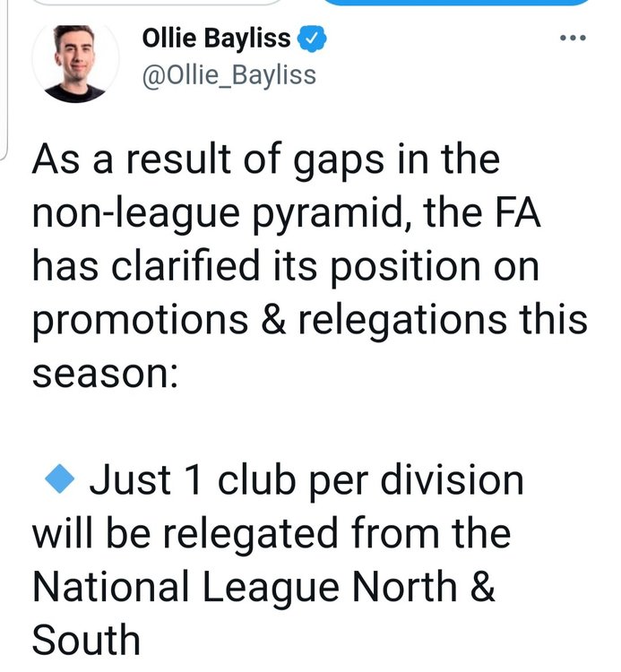Viewport: 621px width, 672px height.
Task: Click the blue verified badge icon
Action: (x=312, y=39)
